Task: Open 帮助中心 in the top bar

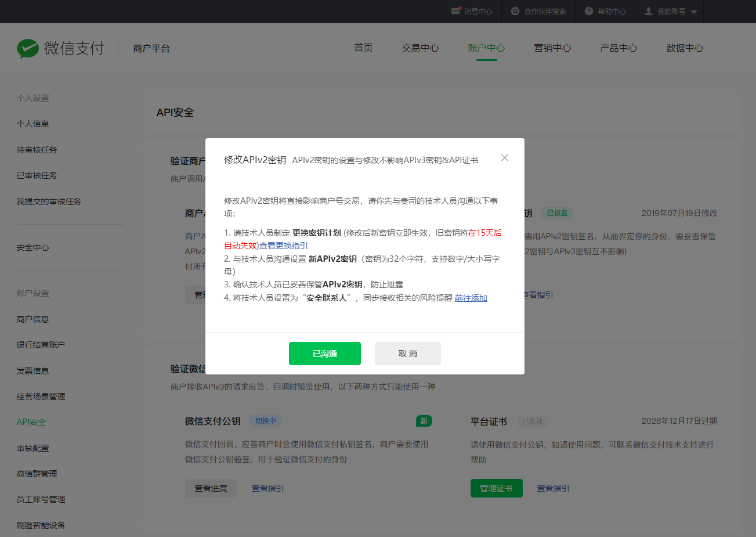Action: 612,12
